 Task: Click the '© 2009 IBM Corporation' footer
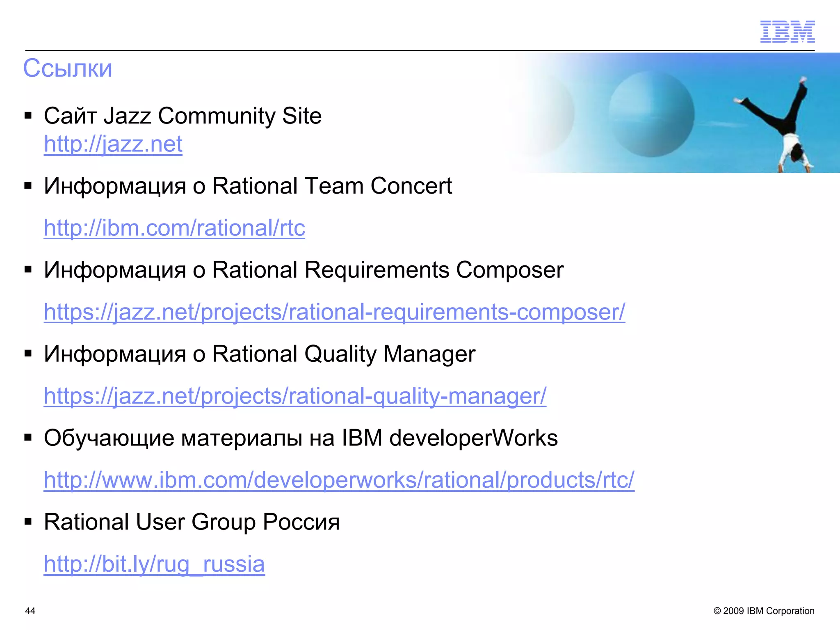[764, 611]
